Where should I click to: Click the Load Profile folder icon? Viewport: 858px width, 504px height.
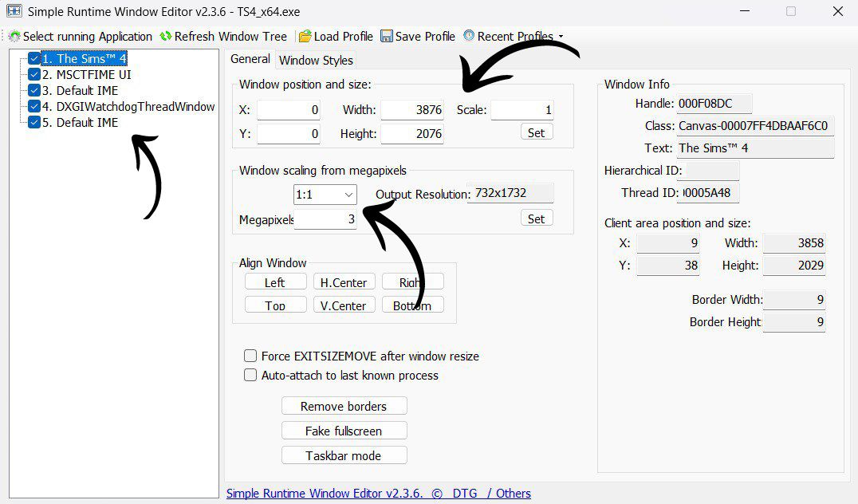tap(305, 36)
